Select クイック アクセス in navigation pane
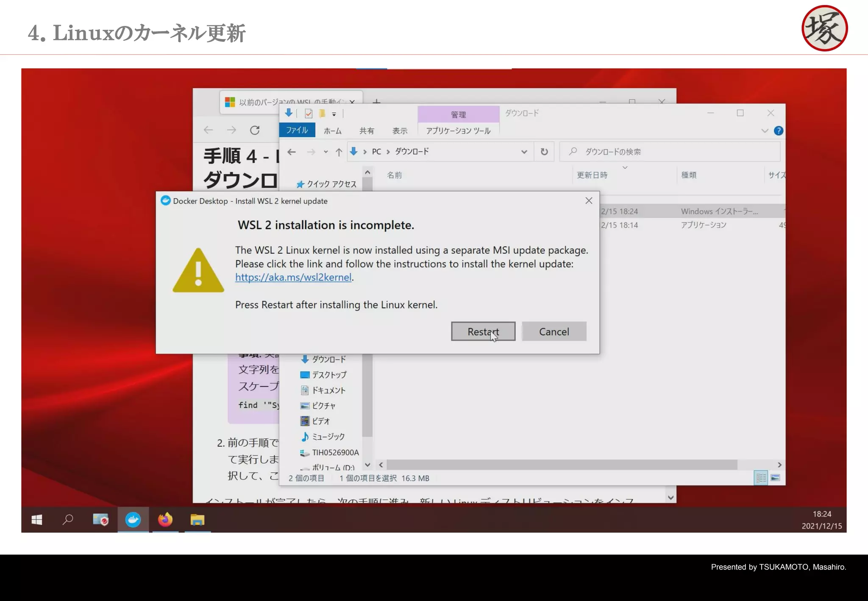The width and height of the screenshot is (868, 601). click(x=326, y=184)
